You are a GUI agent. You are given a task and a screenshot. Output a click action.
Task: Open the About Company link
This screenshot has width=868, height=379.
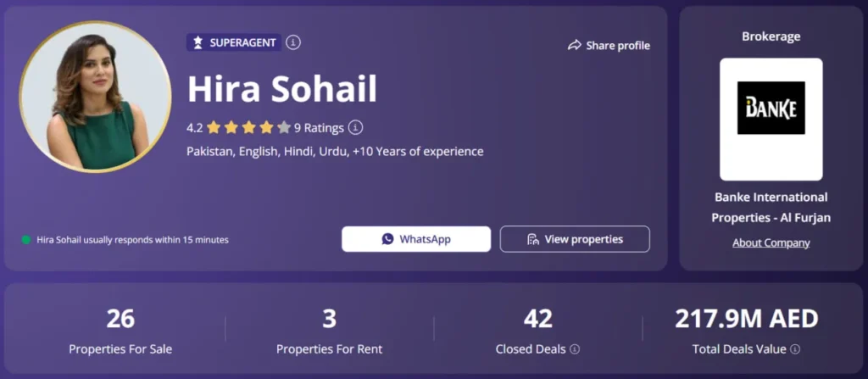[x=771, y=242]
